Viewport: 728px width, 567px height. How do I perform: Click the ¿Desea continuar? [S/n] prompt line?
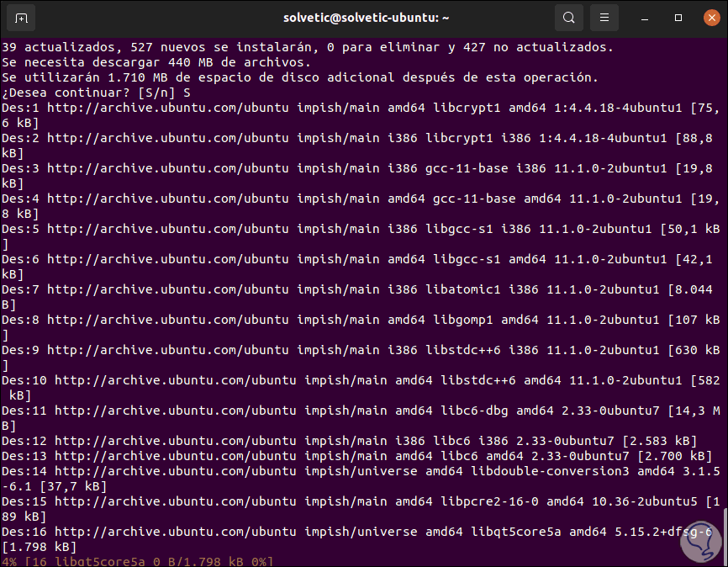coord(92,93)
